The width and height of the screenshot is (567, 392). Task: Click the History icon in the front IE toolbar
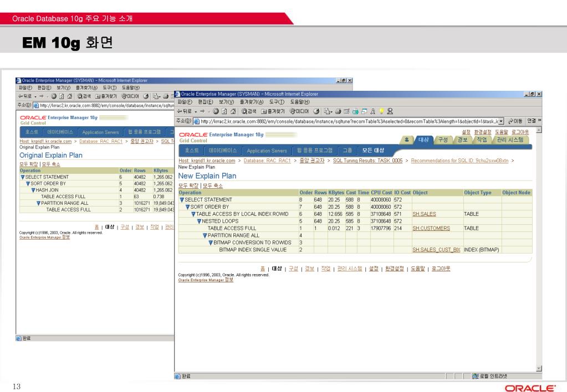[316, 111]
